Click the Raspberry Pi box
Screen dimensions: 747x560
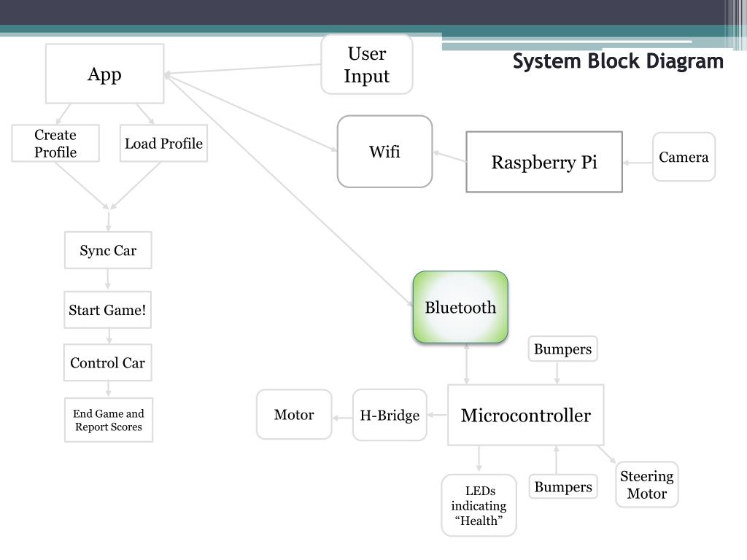click(544, 162)
